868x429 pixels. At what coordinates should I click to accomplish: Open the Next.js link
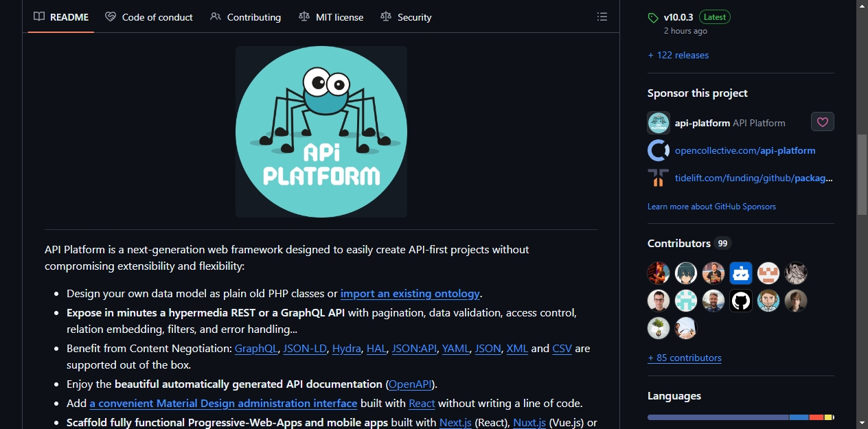[x=455, y=422]
